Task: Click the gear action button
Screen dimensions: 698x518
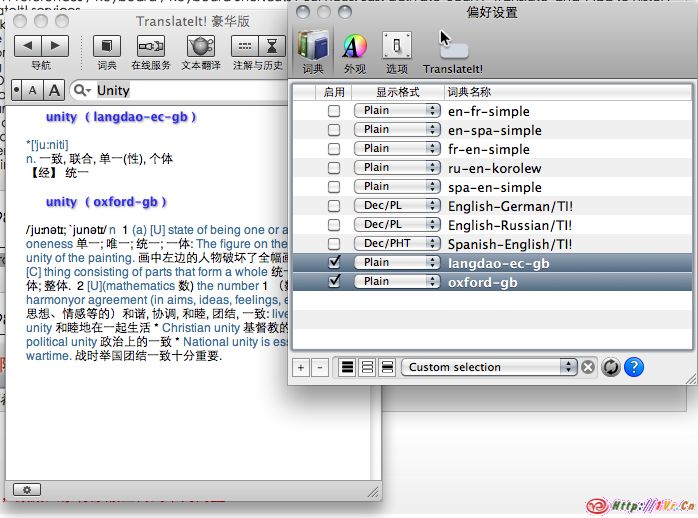Action: (x=26, y=489)
